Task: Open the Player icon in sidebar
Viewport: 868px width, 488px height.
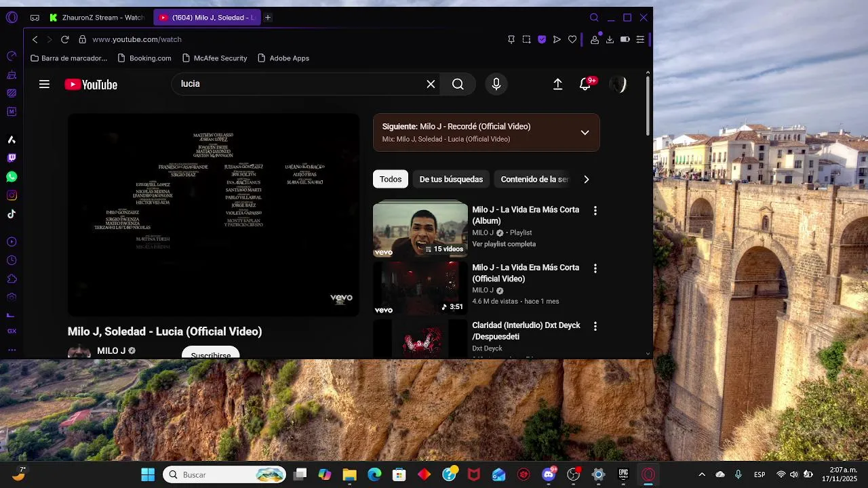Action: pyautogui.click(x=12, y=242)
